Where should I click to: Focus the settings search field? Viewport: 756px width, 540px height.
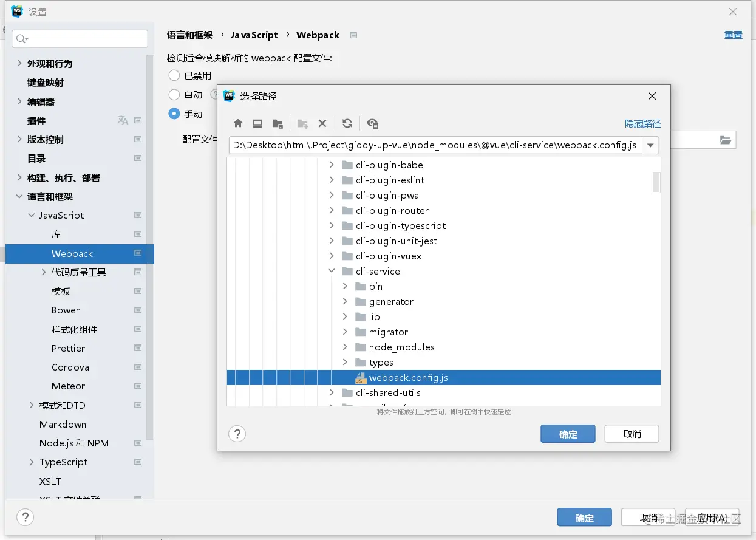click(80, 39)
